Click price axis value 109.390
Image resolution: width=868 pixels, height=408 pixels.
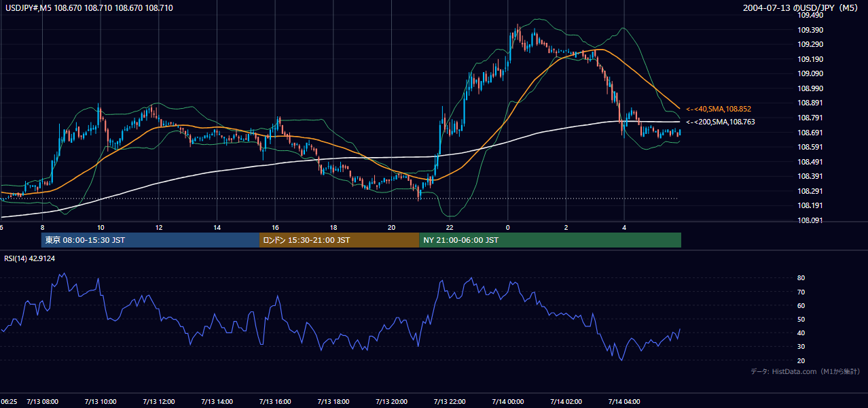[810, 30]
